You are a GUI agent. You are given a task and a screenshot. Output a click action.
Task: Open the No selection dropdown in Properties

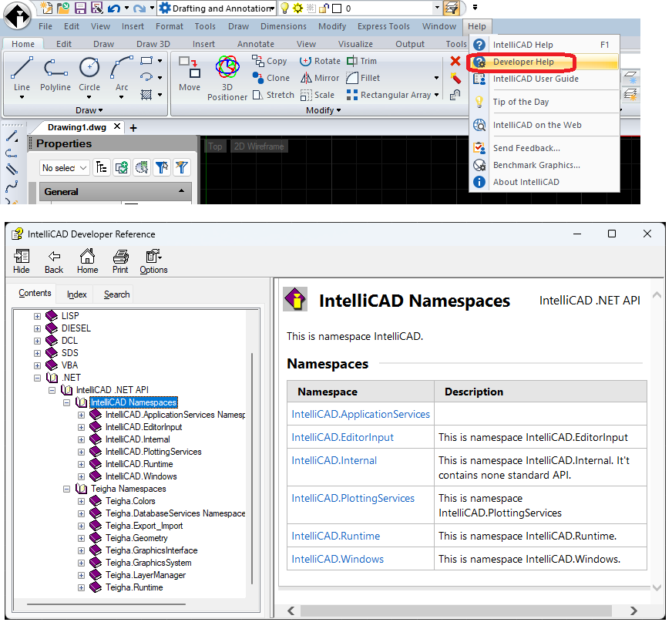pos(64,167)
